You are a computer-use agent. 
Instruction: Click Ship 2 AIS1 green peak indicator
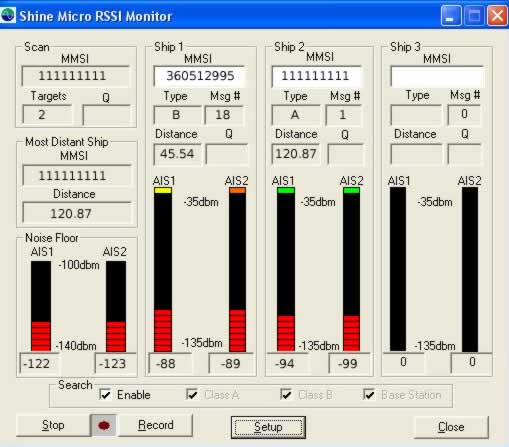pyautogui.click(x=286, y=190)
